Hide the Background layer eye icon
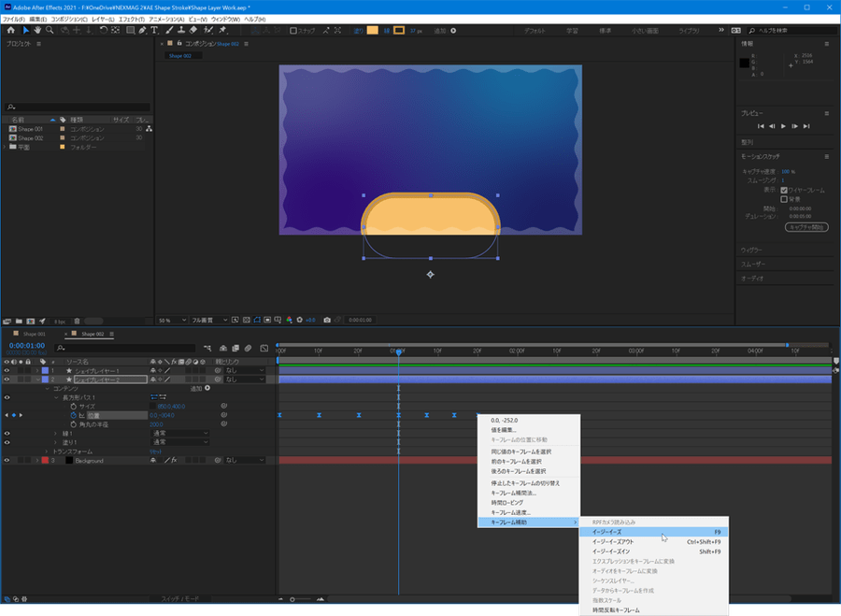The height and width of the screenshot is (616, 841). coord(7,461)
